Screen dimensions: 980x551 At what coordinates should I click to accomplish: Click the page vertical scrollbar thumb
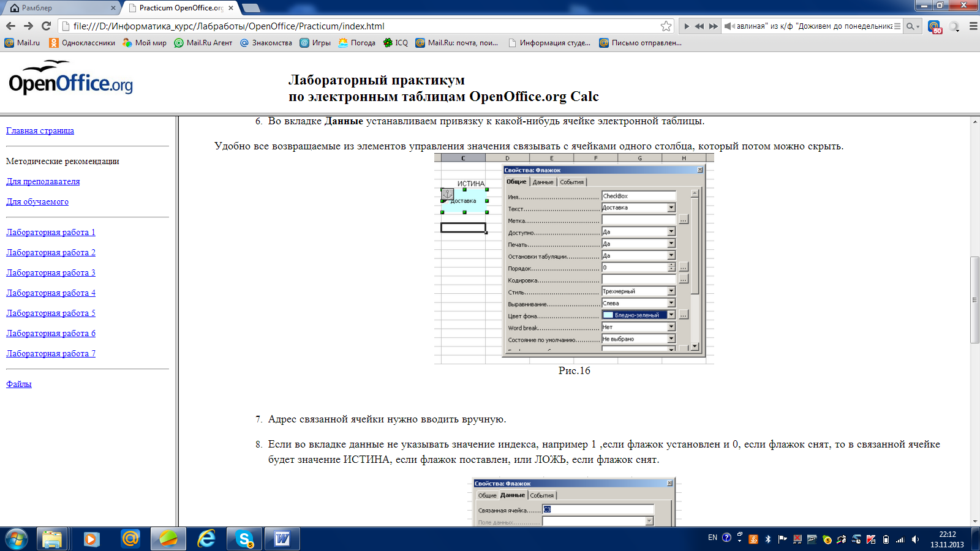(x=974, y=300)
